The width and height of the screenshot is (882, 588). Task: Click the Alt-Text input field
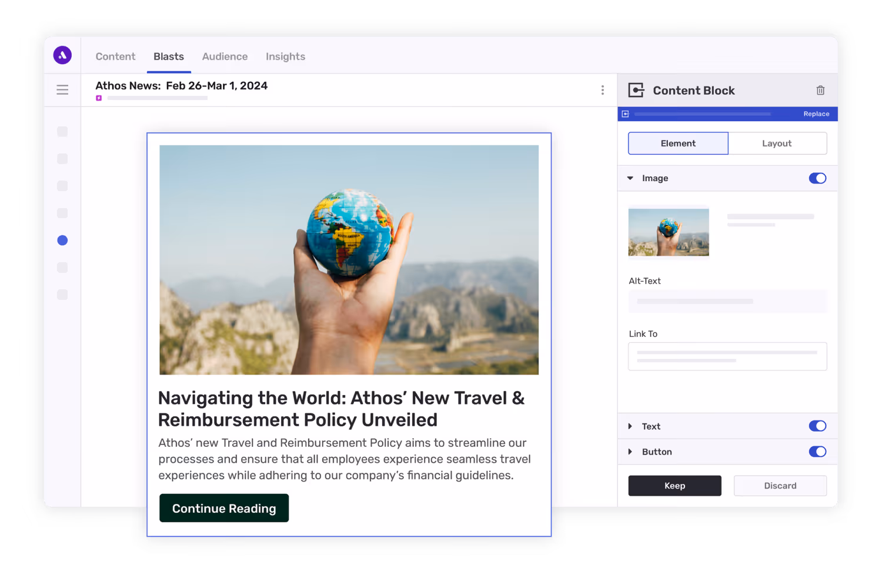(727, 301)
